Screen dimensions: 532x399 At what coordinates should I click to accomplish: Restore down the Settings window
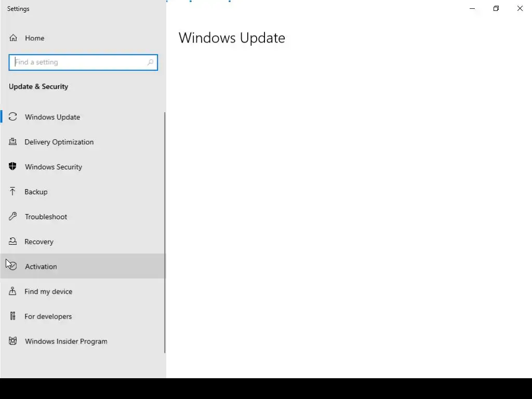[x=496, y=8]
